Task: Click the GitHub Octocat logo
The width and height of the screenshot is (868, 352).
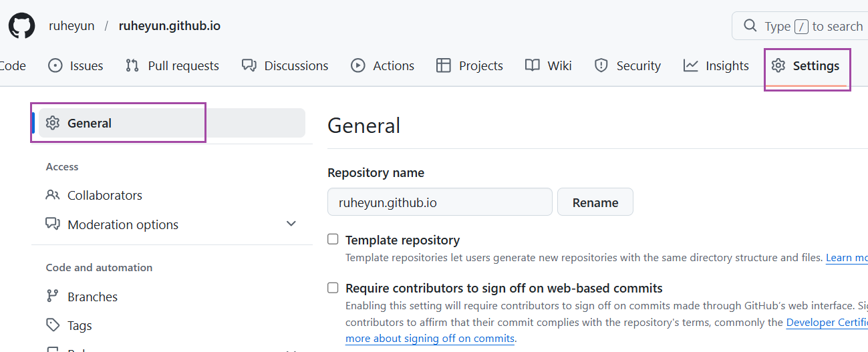Action: tap(21, 26)
